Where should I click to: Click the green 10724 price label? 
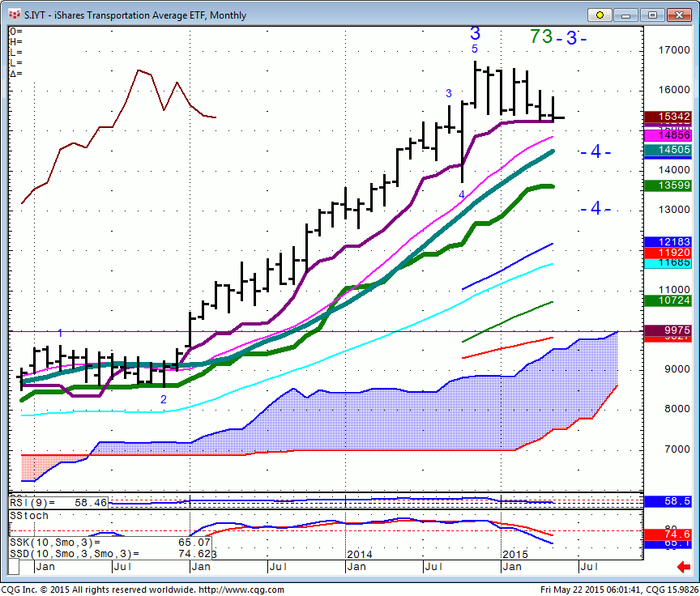(668, 300)
